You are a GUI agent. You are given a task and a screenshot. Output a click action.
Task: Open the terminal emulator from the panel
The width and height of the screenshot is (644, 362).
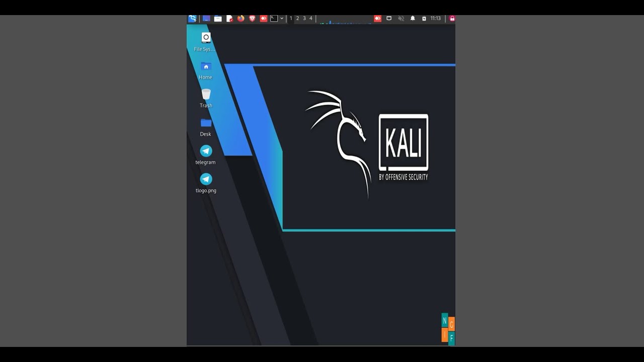pyautogui.click(x=274, y=19)
